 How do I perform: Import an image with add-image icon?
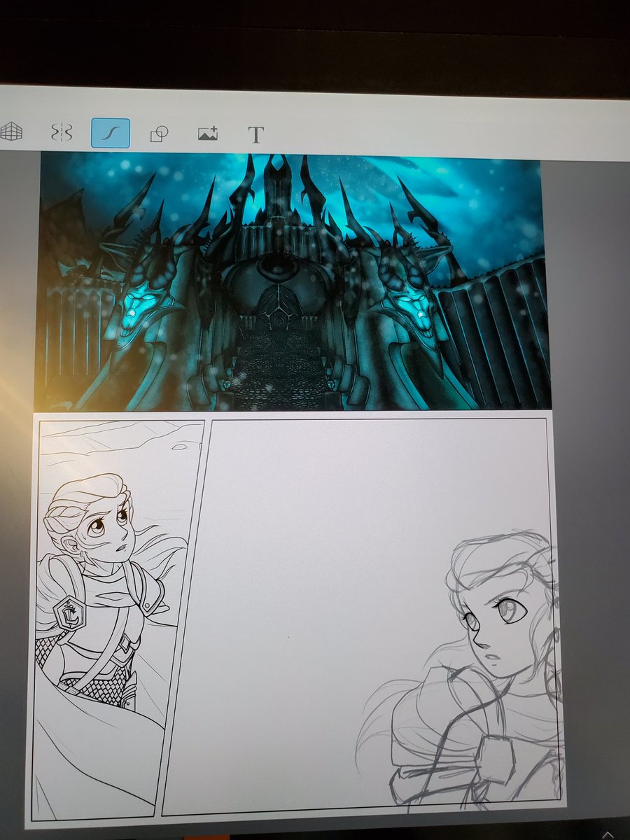[208, 133]
